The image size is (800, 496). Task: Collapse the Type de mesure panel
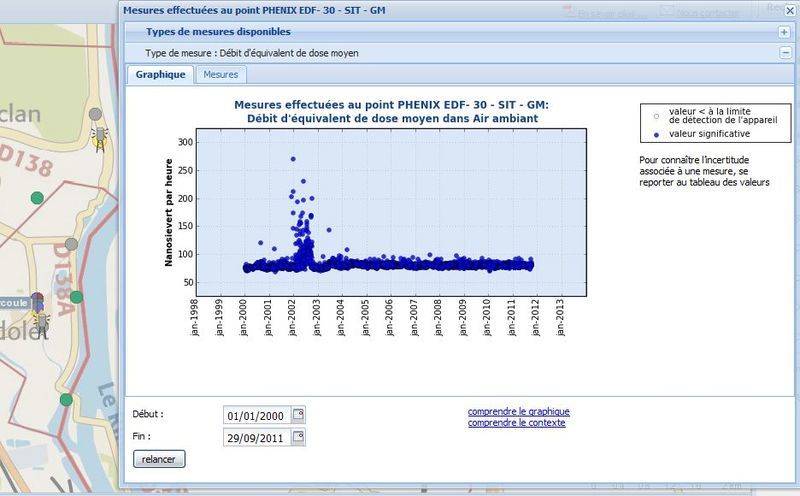pyautogui.click(x=784, y=53)
